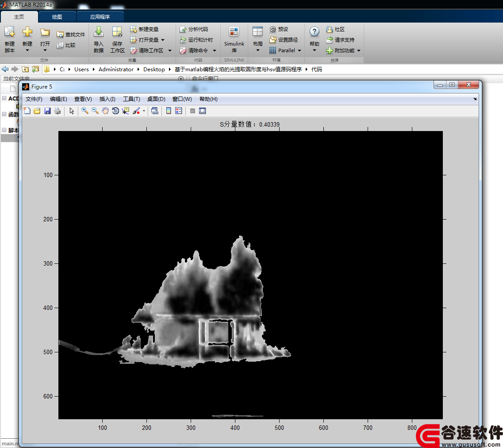Screen dimensions: 503x448
Task: Click the Help (帮助) question mark button
Action: click(x=315, y=32)
